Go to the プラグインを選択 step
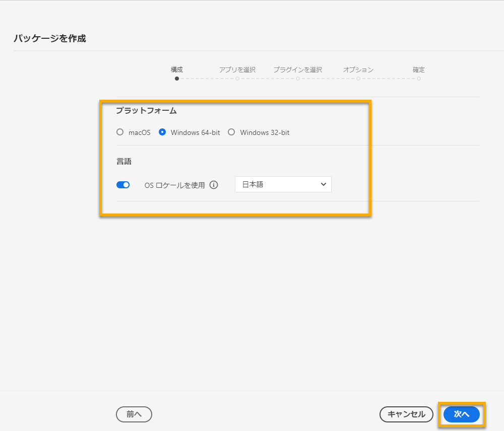This screenshot has width=504, height=431. point(298,69)
